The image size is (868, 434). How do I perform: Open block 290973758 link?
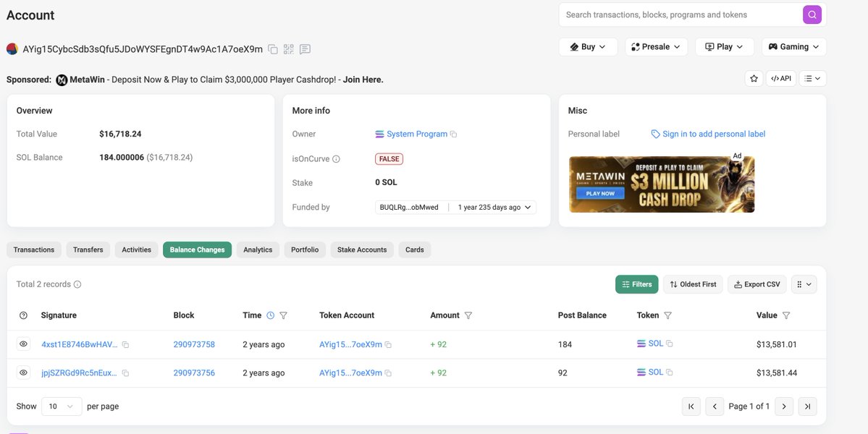point(194,344)
